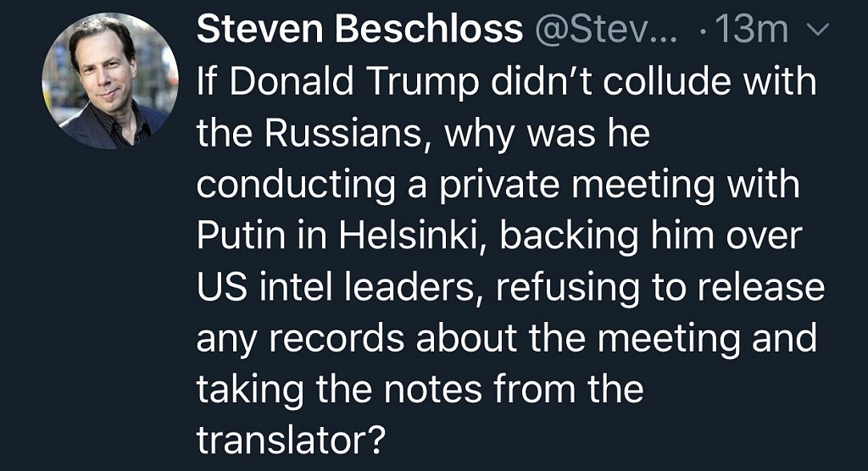
Task: Click the word "Helsinki" in tweet
Action: click(x=412, y=235)
